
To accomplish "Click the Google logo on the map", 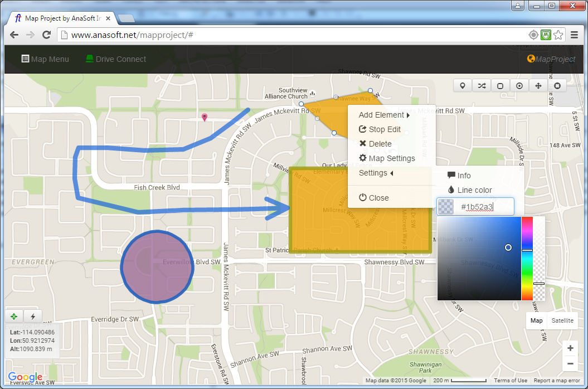I will (25, 377).
